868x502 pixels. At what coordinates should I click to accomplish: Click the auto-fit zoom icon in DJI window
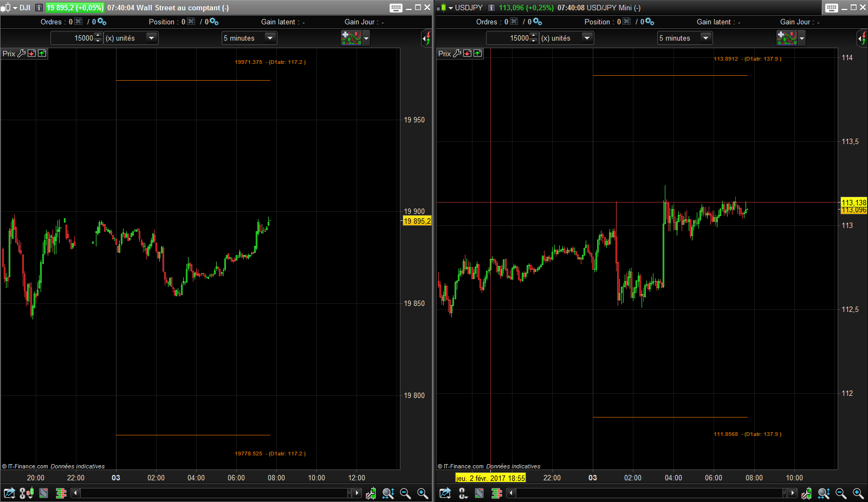(x=388, y=493)
